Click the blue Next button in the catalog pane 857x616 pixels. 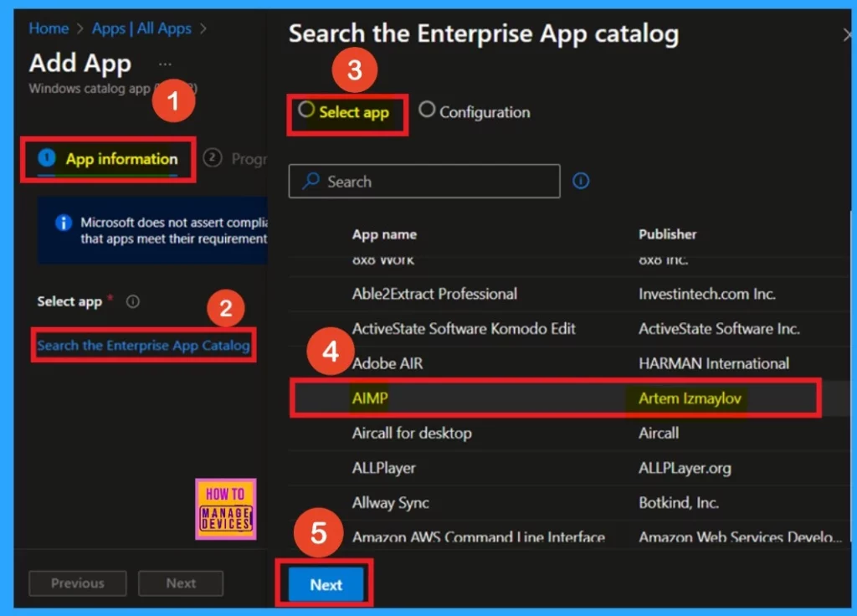point(326,584)
